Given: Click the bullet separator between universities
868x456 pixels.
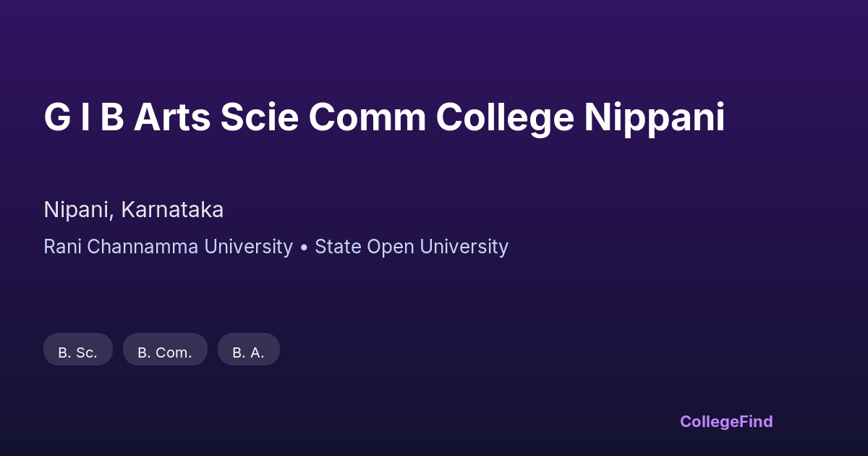Looking at the screenshot, I should click(304, 248).
